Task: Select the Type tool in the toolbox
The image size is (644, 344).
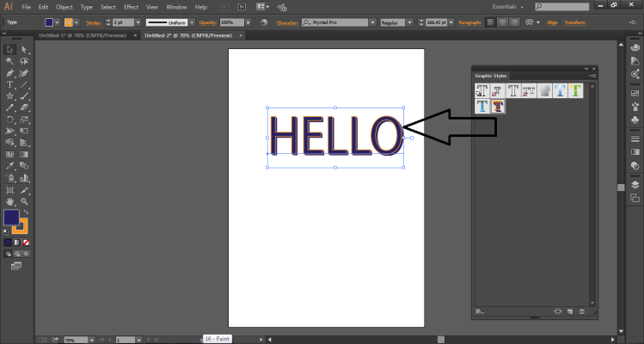Action: (9, 85)
